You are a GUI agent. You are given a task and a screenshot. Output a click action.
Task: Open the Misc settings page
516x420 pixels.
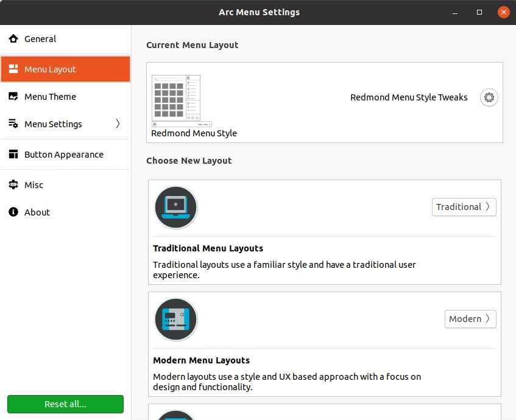click(x=34, y=185)
